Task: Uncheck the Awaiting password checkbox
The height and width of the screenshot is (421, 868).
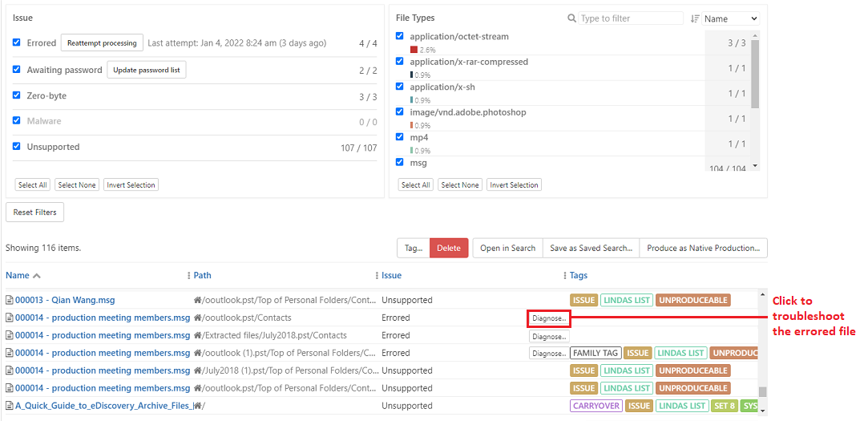Action: [x=17, y=69]
